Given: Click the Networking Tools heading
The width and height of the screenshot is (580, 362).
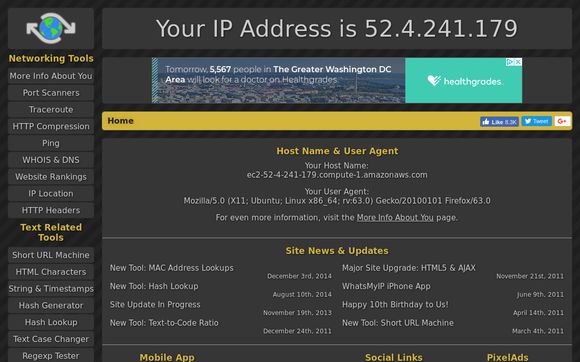Looking at the screenshot, I should pos(51,58).
